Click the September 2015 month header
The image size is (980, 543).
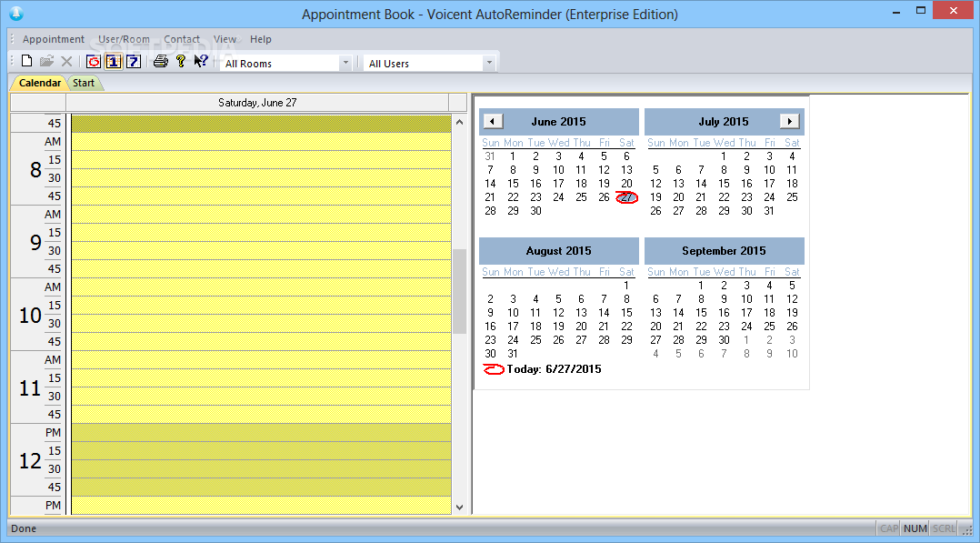[x=724, y=251]
